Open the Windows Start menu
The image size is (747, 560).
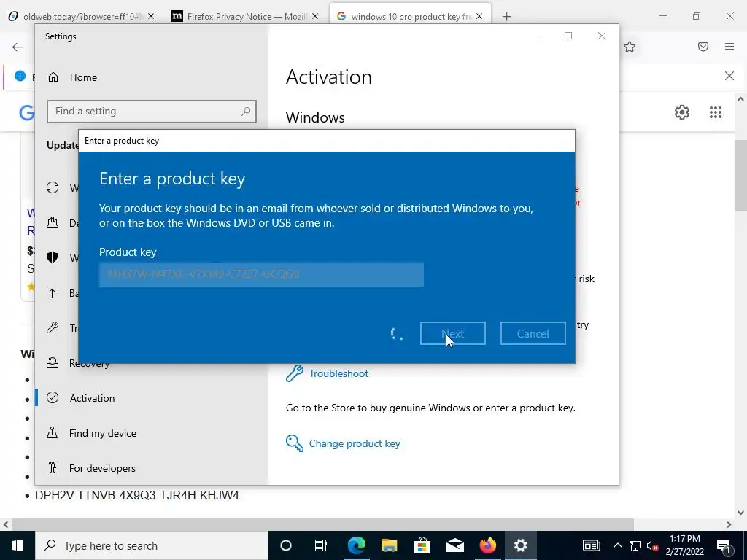point(18,545)
